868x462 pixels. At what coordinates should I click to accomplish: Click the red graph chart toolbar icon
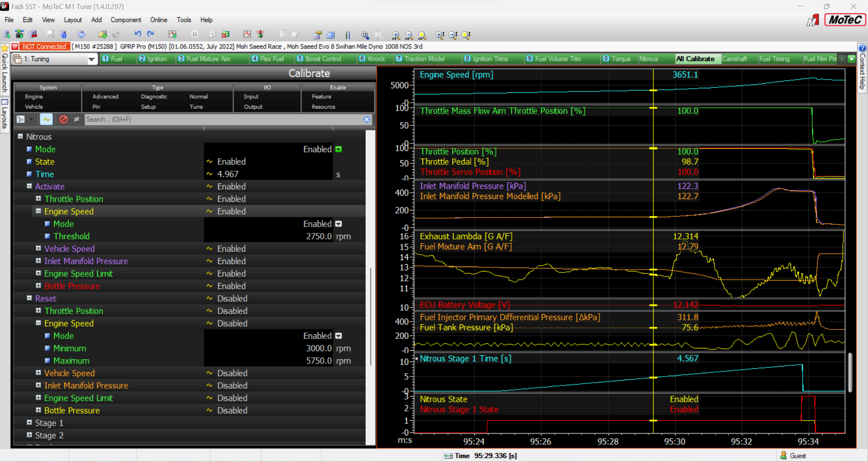pyautogui.click(x=247, y=34)
